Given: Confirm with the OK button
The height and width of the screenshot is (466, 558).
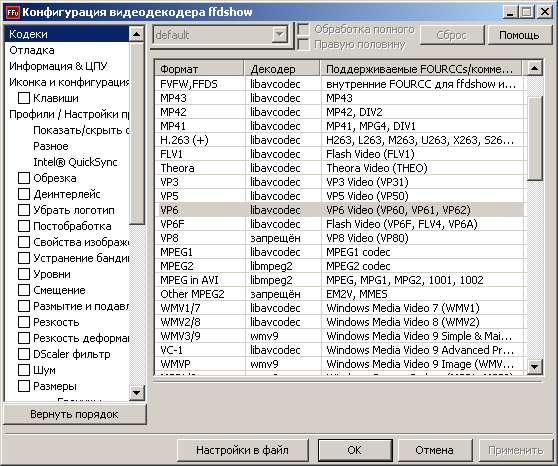Looking at the screenshot, I should pyautogui.click(x=355, y=450).
